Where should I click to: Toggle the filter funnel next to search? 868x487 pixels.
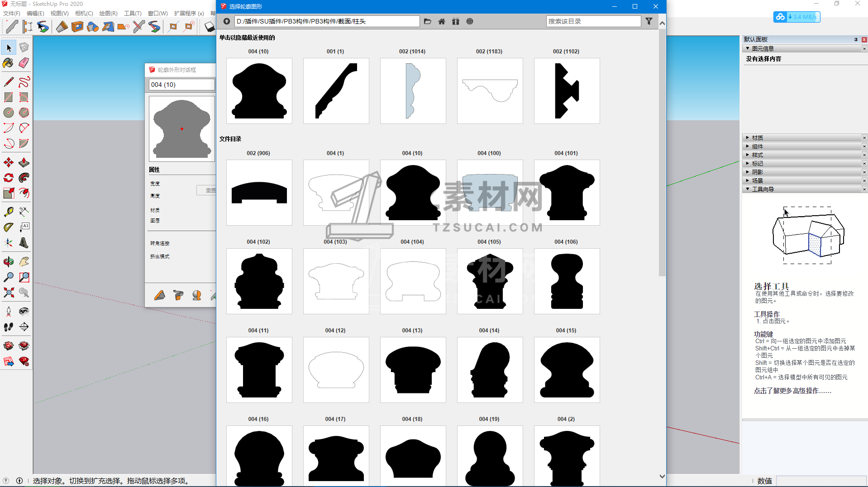(x=649, y=21)
